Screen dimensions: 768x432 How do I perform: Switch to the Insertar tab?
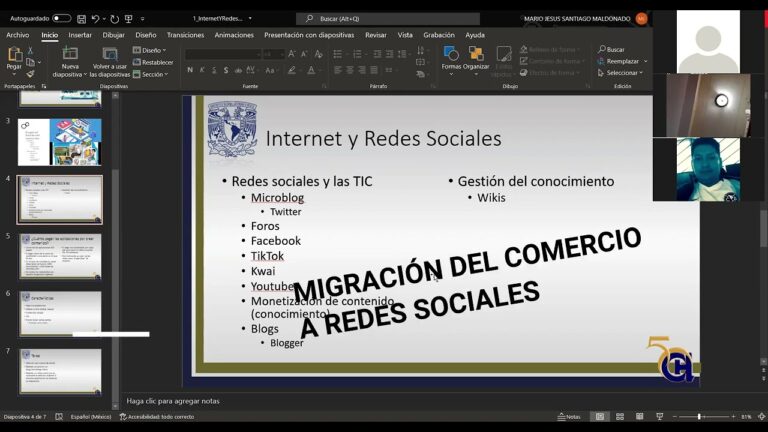80,35
